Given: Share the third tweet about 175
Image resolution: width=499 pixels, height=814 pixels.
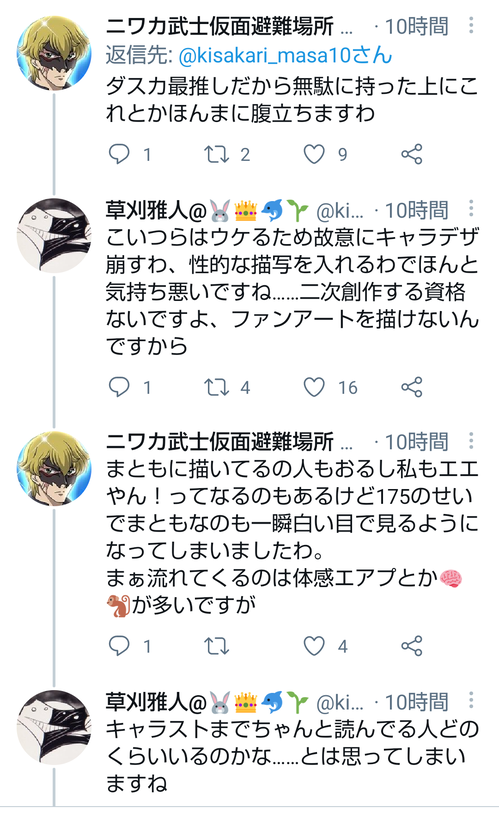Looking at the screenshot, I should 412,646.
